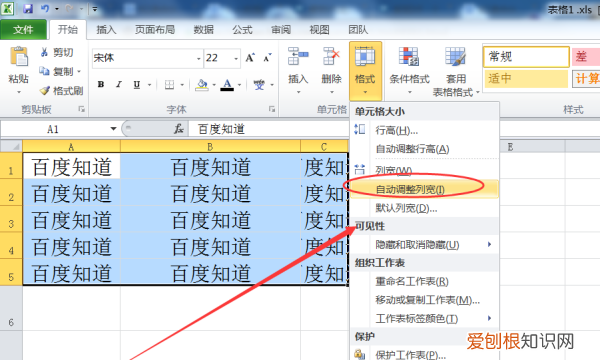Apply the yellow fill color bucket
This screenshot has width=600, height=360.
click(x=202, y=85)
